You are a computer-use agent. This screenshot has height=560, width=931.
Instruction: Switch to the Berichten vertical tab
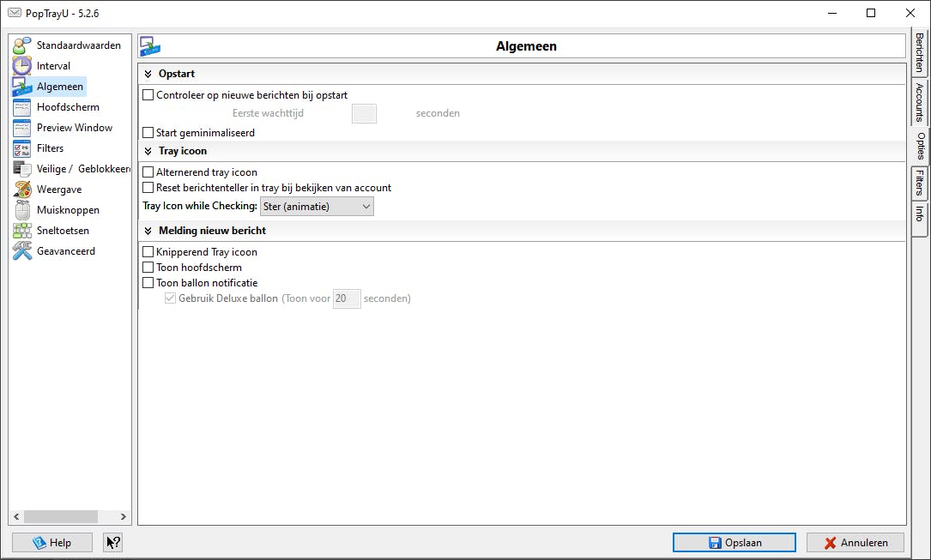[919, 53]
